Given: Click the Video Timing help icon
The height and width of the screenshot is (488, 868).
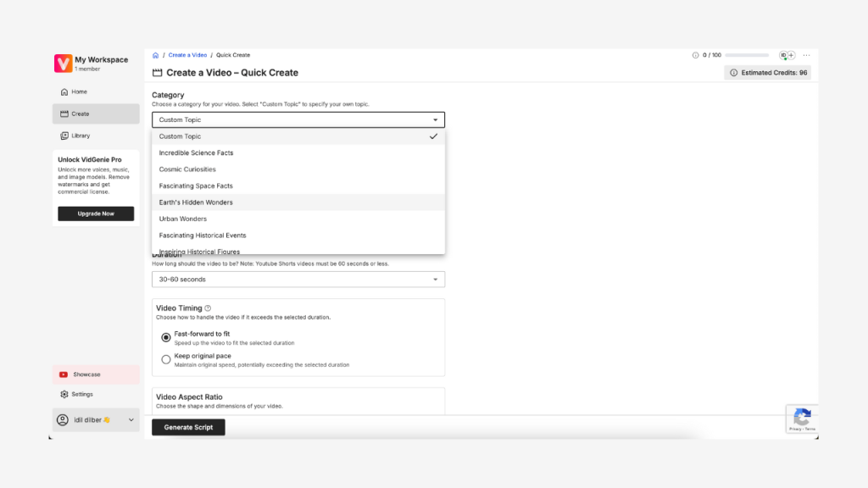Looking at the screenshot, I should pyautogui.click(x=208, y=308).
